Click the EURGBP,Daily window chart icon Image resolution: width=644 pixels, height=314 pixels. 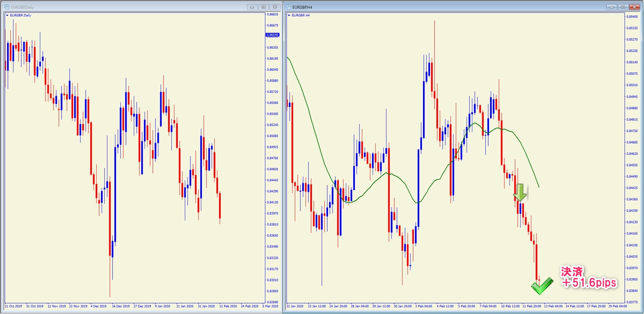click(x=7, y=7)
